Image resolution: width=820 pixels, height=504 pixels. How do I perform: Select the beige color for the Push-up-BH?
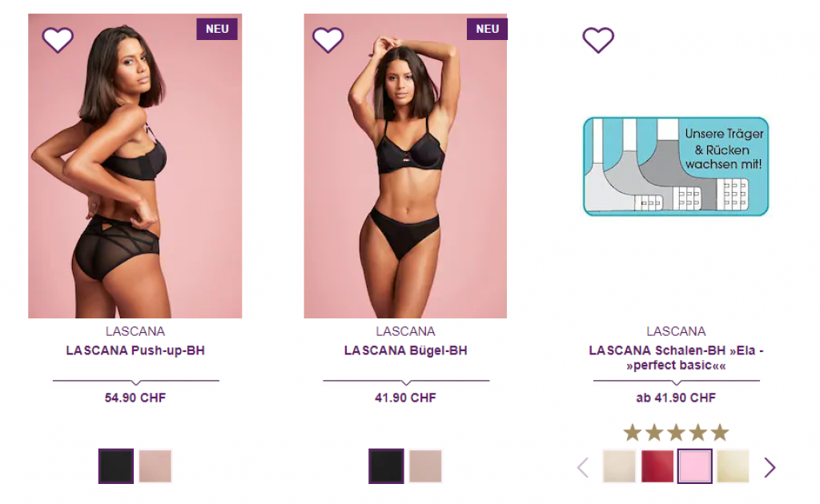(155, 466)
